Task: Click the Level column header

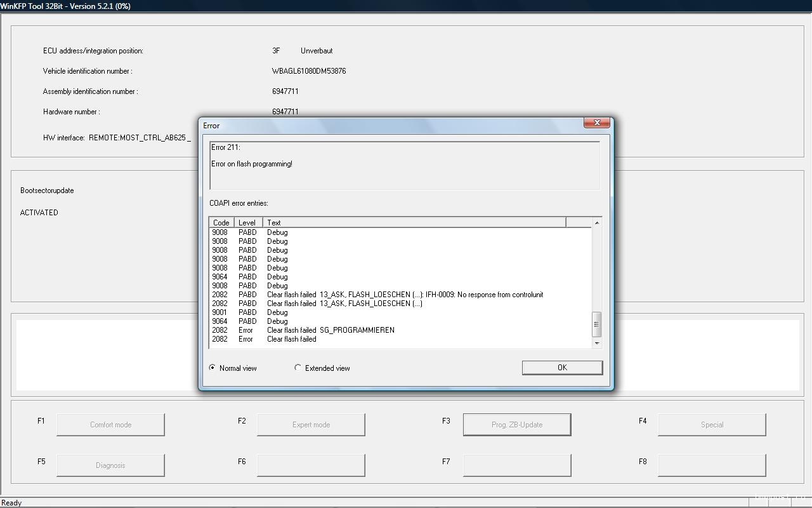Action: [247, 222]
